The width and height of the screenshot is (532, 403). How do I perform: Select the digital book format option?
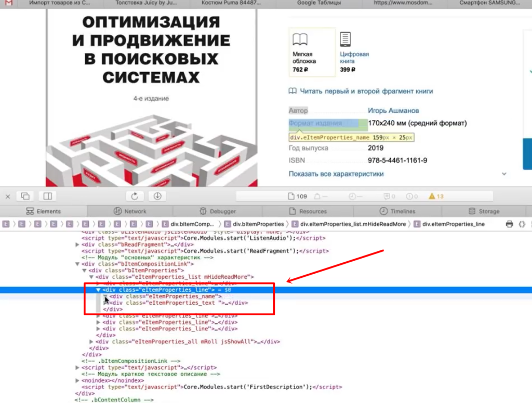354,52
